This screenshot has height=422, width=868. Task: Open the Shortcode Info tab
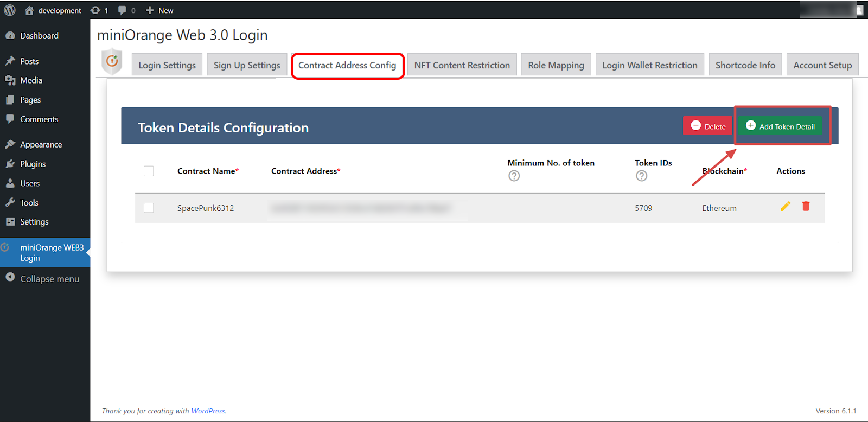click(745, 65)
